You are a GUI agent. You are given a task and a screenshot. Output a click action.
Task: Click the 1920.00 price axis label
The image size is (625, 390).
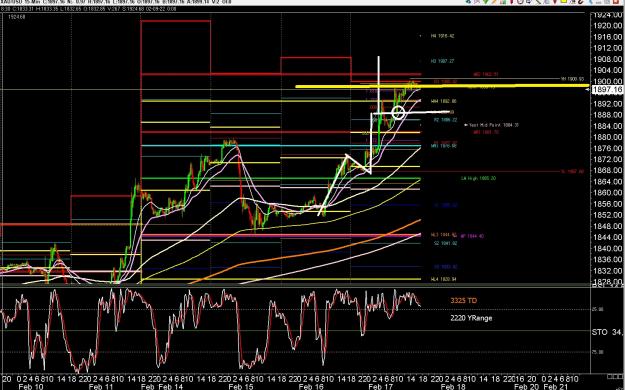pyautogui.click(x=607, y=26)
